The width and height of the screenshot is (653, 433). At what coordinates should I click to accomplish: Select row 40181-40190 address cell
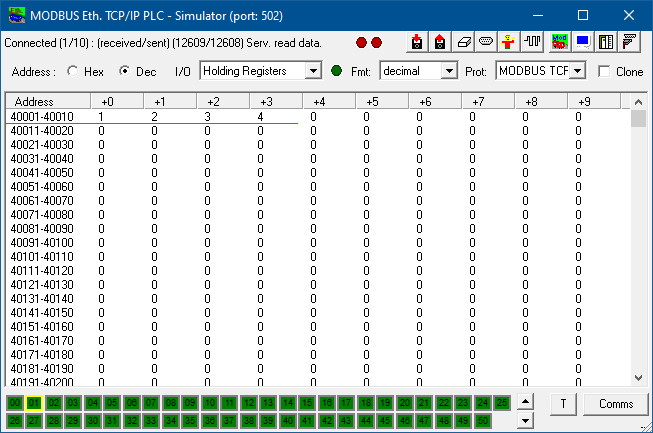pyautogui.click(x=42, y=368)
